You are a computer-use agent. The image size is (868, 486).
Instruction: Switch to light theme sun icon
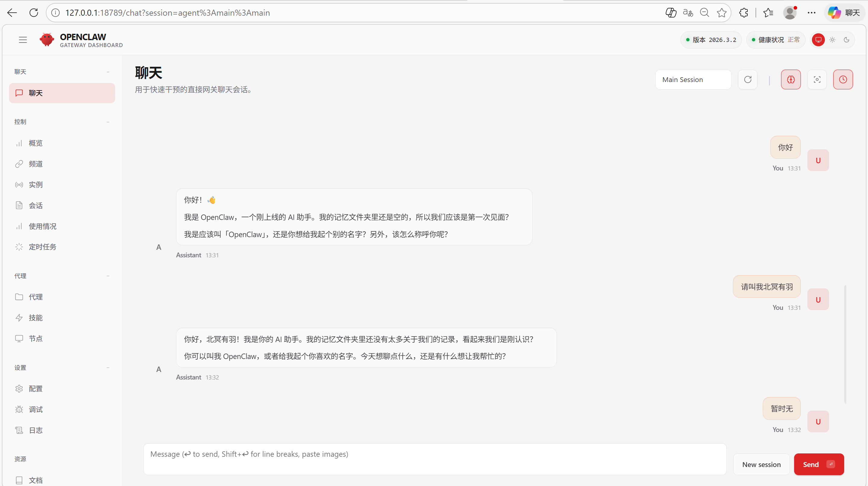(x=832, y=40)
